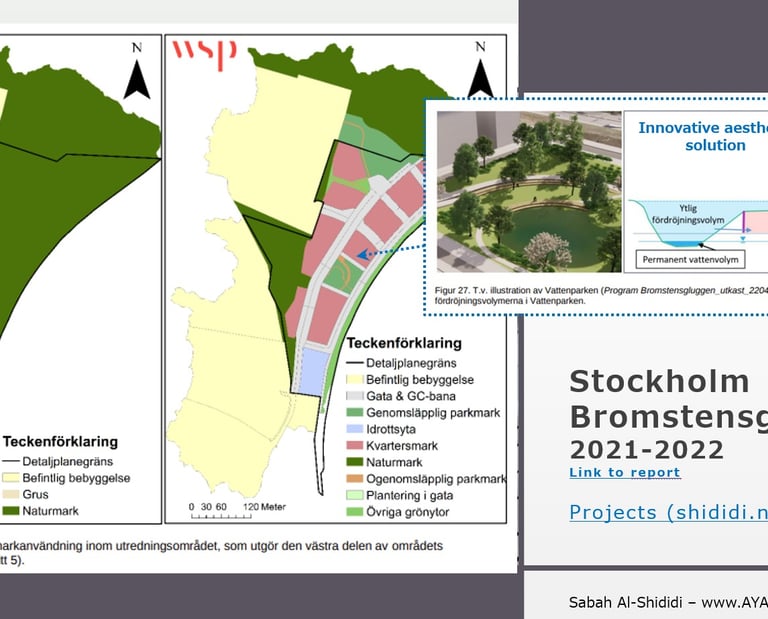Click the 'Detaljplanegräns' label in left legend
Image resolution: width=768 pixels, height=619 pixels.
68,461
